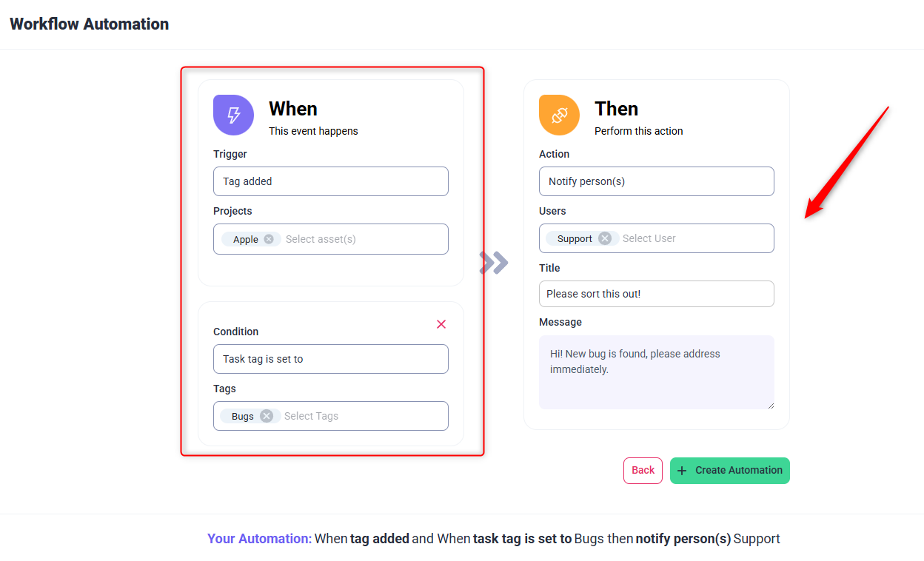Click the double chevron arrow between cards

point(494,262)
